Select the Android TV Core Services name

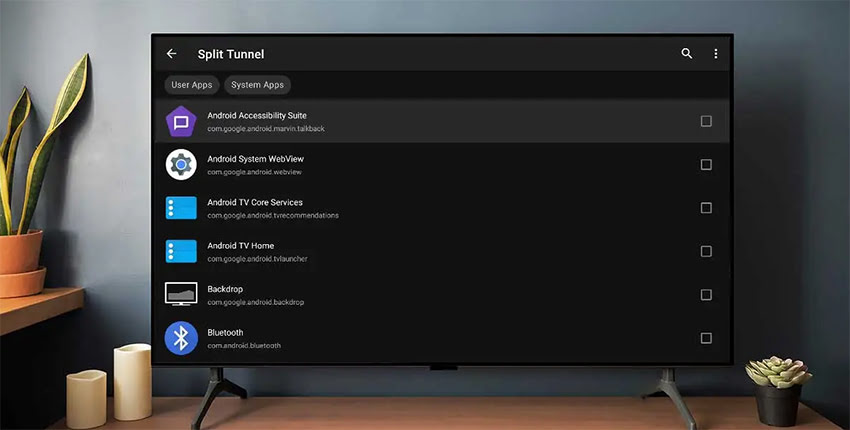(x=255, y=202)
